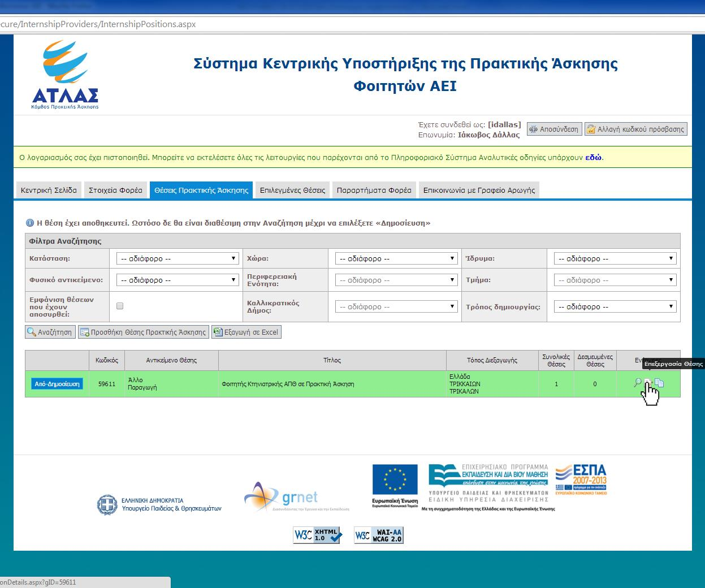This screenshot has height=588, width=705.
Task: Click the Αλλαγή κωδικού πρόσβασης button
Action: pyautogui.click(x=635, y=129)
